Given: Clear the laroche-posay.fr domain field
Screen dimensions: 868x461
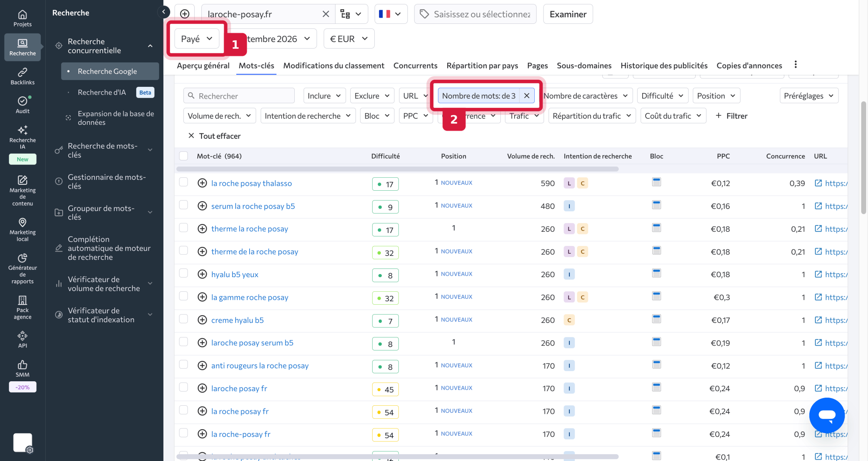Looking at the screenshot, I should pyautogui.click(x=325, y=14).
